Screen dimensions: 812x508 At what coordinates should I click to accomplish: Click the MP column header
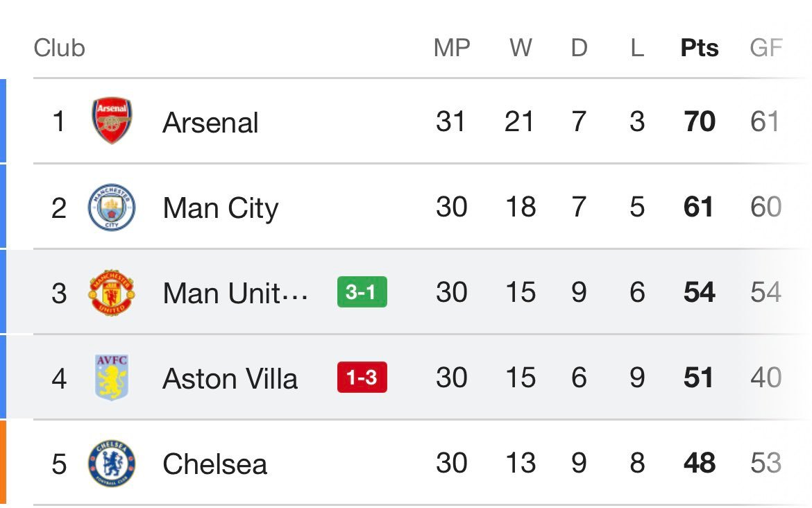tap(451, 48)
